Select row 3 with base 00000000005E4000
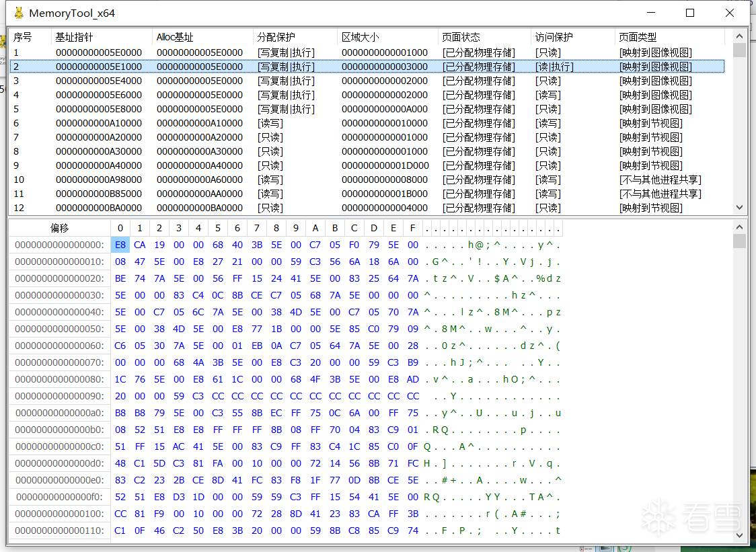 click(x=367, y=81)
